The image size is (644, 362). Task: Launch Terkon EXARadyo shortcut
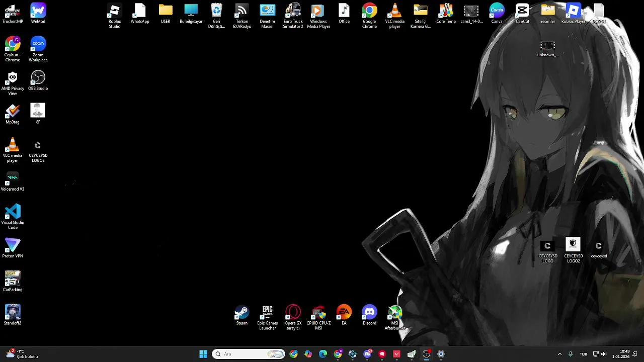pos(242,16)
